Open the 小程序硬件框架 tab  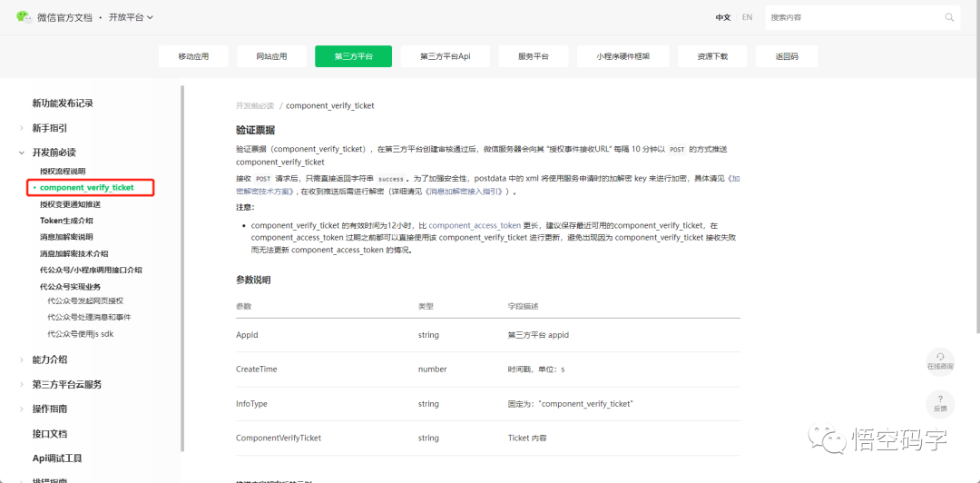622,56
